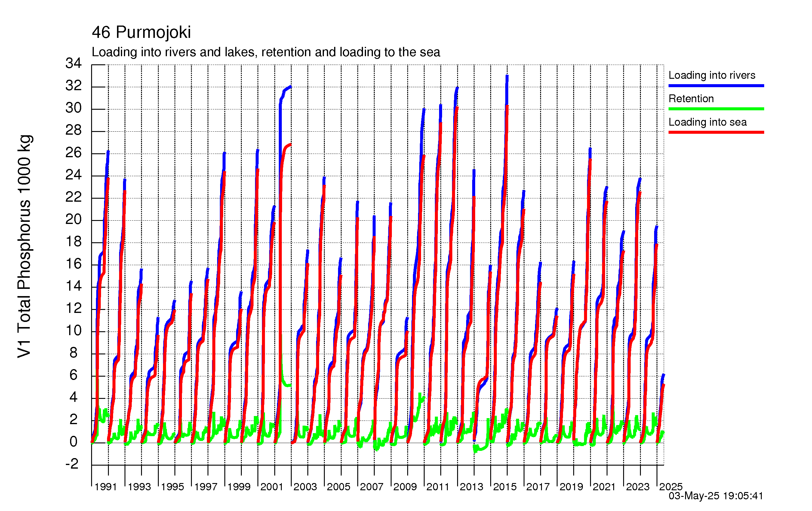The image size is (812, 511).
Task: Click the x-axis label 2021
Action: click(x=604, y=487)
